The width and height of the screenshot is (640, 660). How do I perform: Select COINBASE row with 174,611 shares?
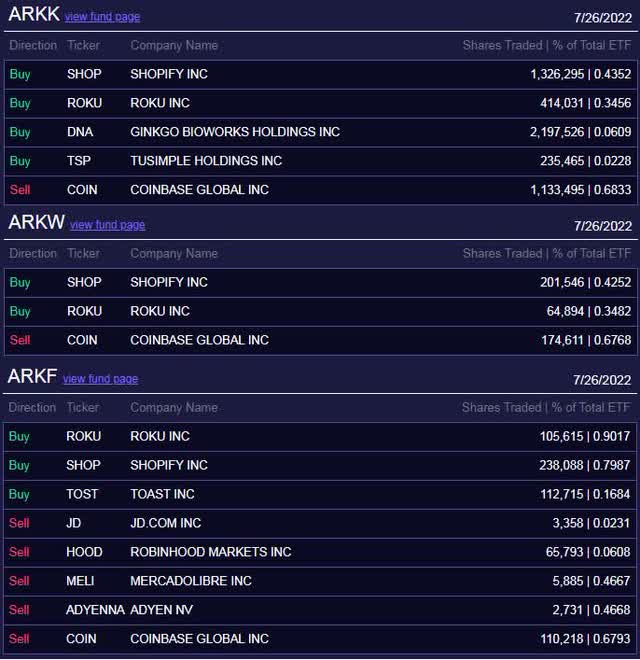click(x=320, y=340)
